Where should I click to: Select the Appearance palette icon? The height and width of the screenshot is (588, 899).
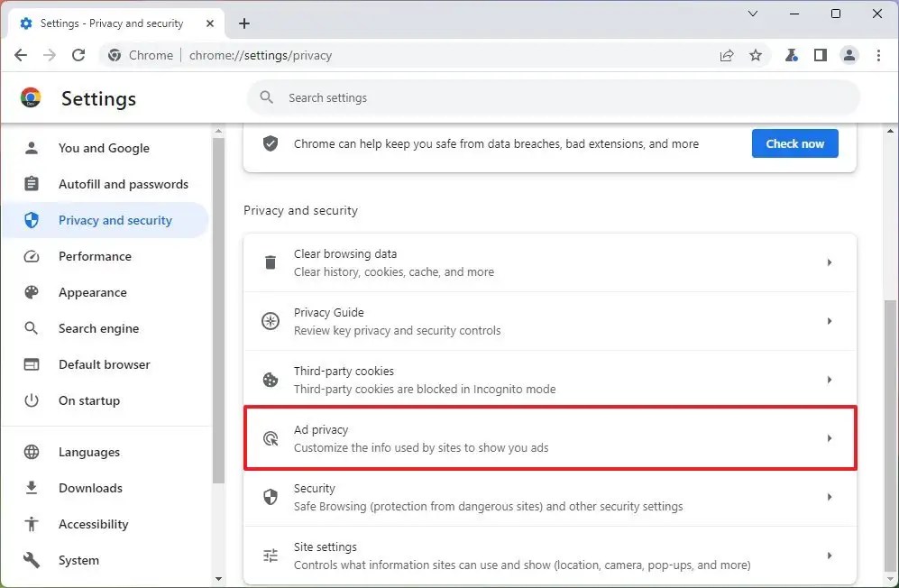pyautogui.click(x=31, y=292)
